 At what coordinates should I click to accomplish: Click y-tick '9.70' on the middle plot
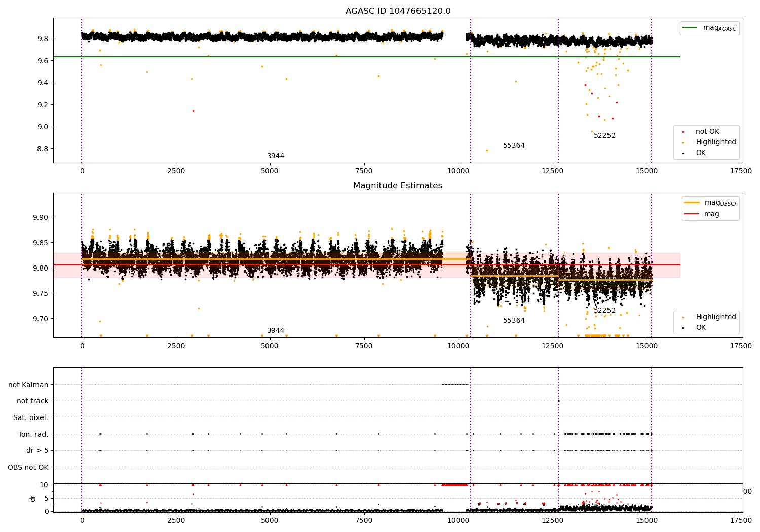click(41, 319)
